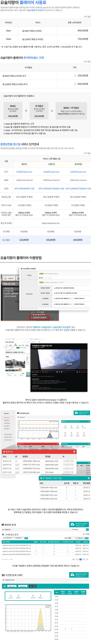
Task: Open the SATA 500GB(RAID 구성) link
Action: [24, 188]
